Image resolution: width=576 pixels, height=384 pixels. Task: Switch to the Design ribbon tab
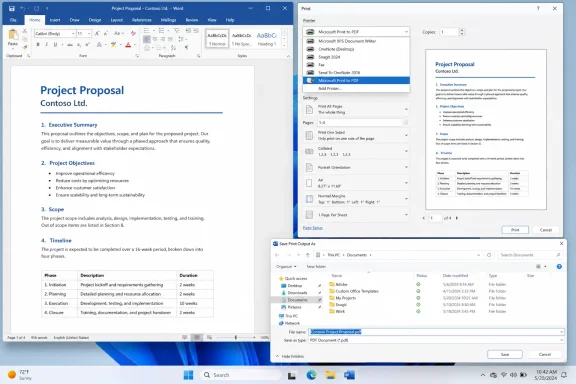95,20
